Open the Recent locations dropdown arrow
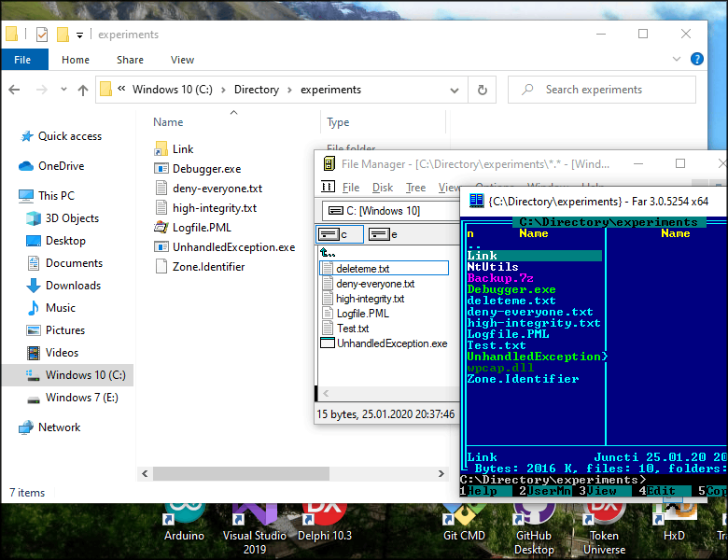The height and width of the screenshot is (560, 728). (62, 91)
